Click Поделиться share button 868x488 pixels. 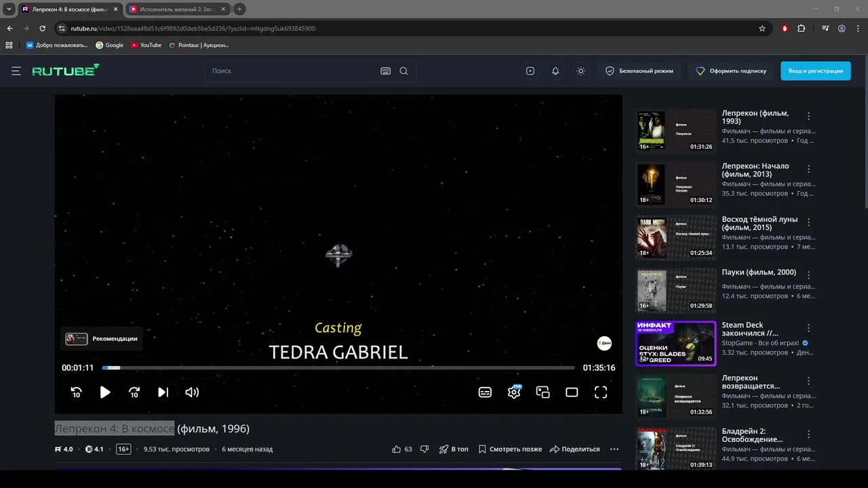pyautogui.click(x=575, y=449)
